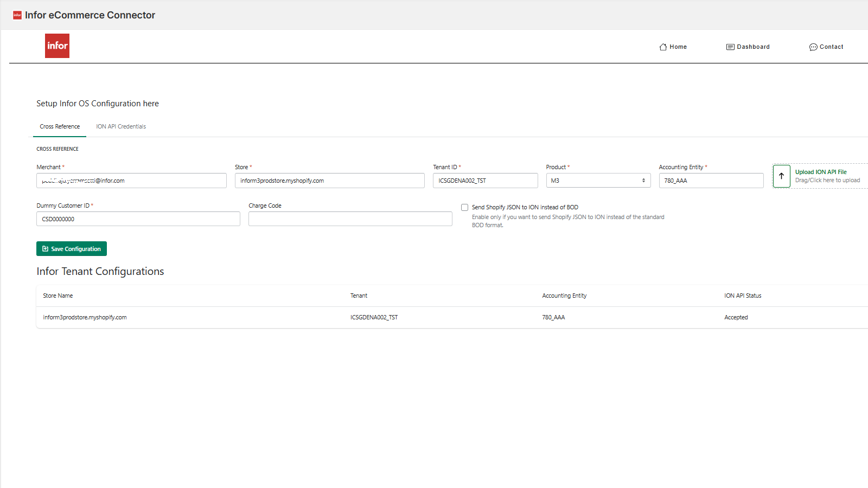868x488 pixels.
Task: Open the Product dropdown showing M3
Action: pos(598,181)
